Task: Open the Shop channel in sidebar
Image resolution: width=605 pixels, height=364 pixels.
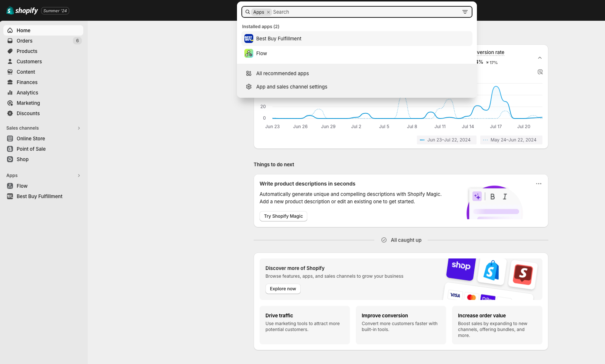Action: (43, 159)
